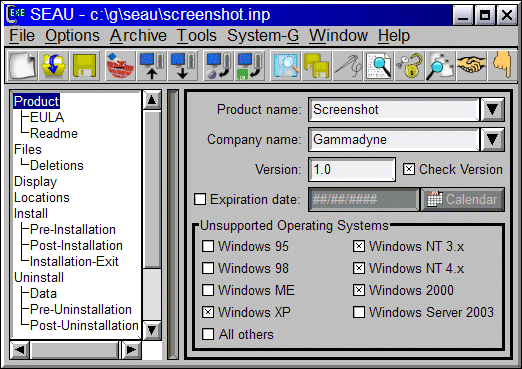Click the SEAU application icon in title bar

[x=16, y=15]
